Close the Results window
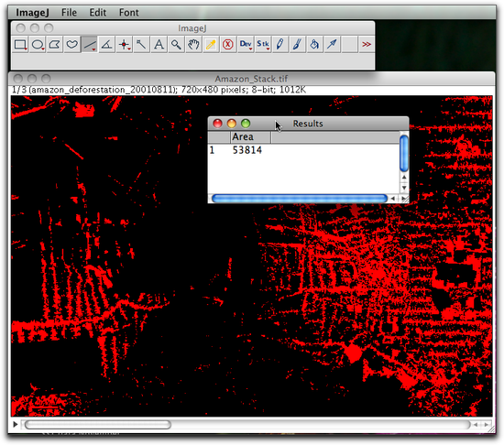Screen dimensions: 504x445 (x=217, y=124)
